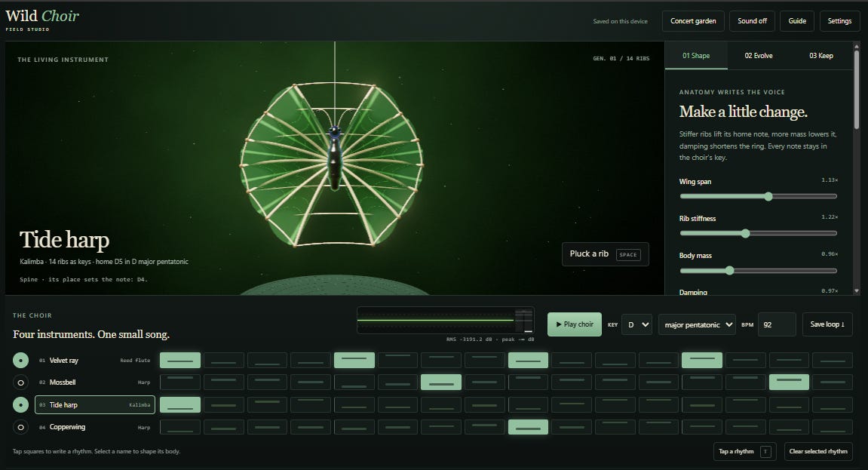Viewport: 868px width, 470px height.
Task: Click the 'GEN. 01 / 14 RIBS' label
Action: (621, 58)
